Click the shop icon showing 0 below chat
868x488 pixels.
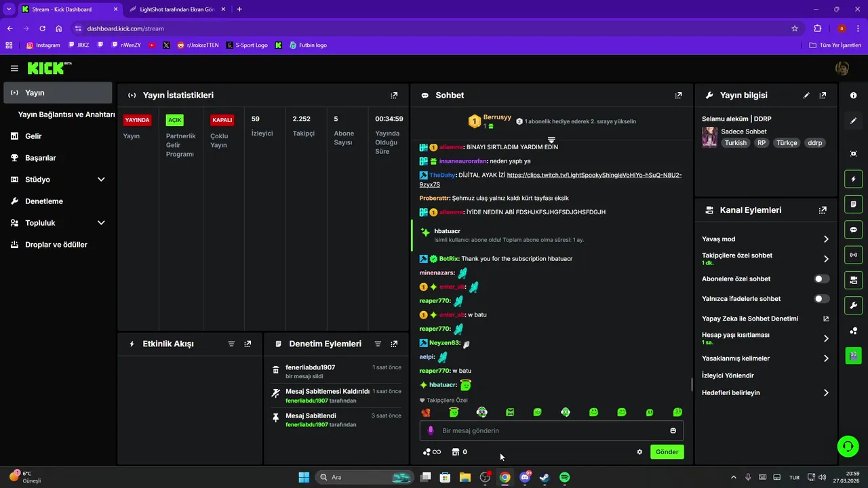click(460, 452)
